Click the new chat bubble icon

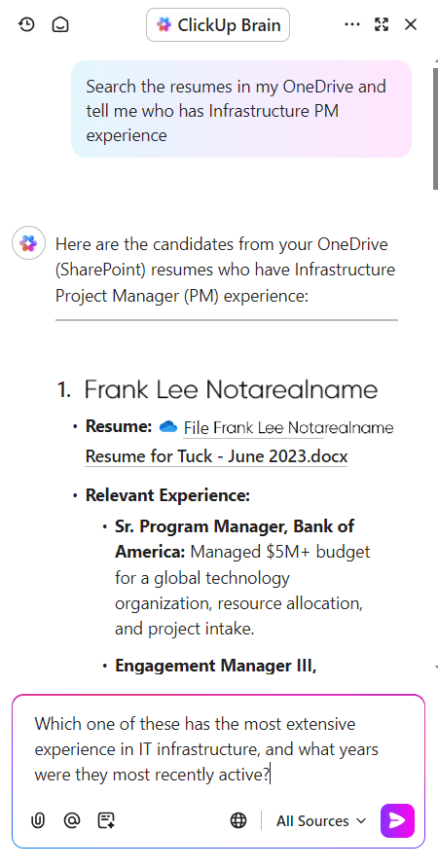(x=60, y=25)
